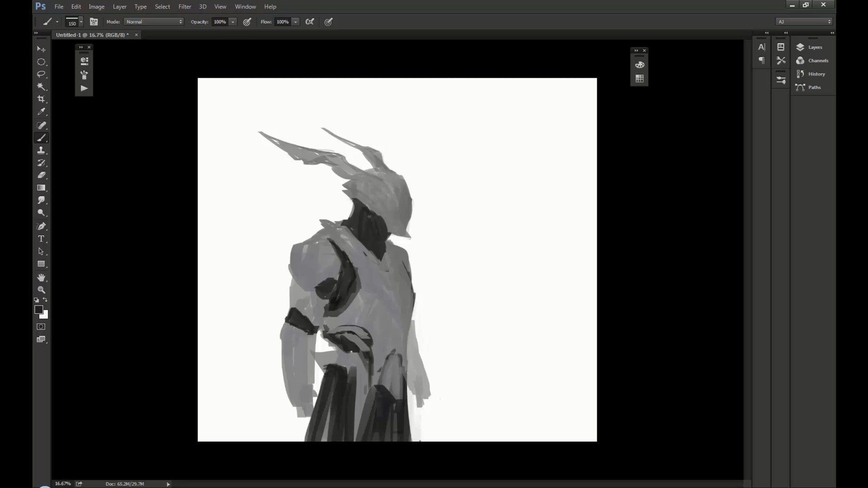This screenshot has height=488, width=868.
Task: Open the Filter menu
Action: pos(184,7)
